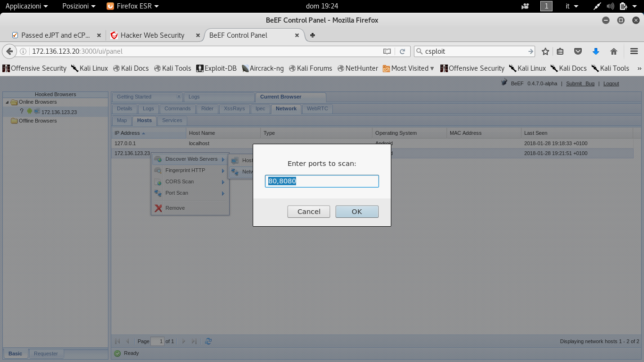Click the ports input field

tap(322, 181)
